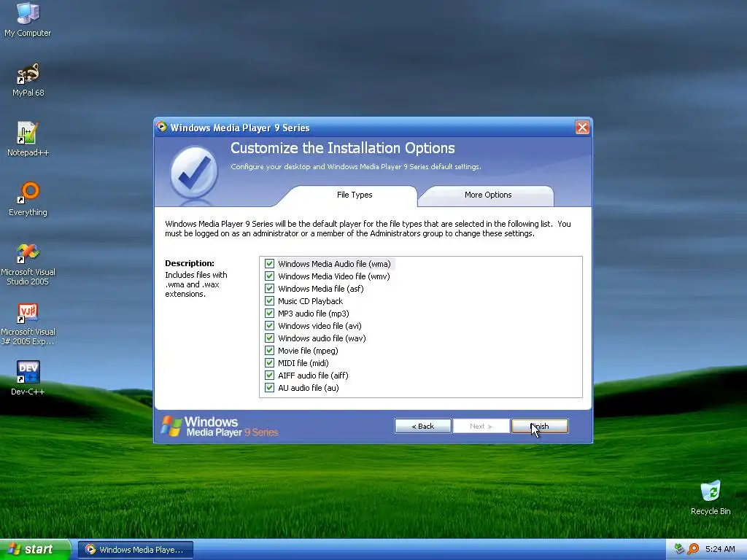Switch to the File Types tab
Screen dimensions: 747x560
(355, 195)
